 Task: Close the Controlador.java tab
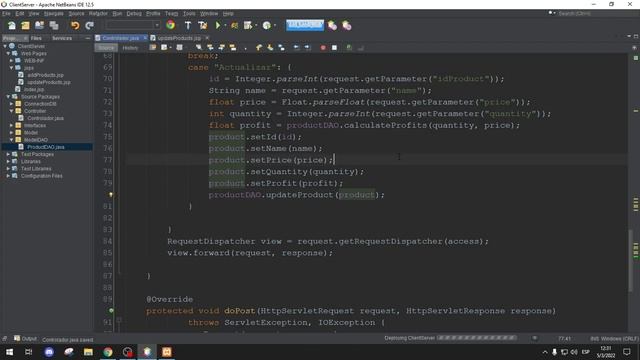pyautogui.click(x=145, y=38)
